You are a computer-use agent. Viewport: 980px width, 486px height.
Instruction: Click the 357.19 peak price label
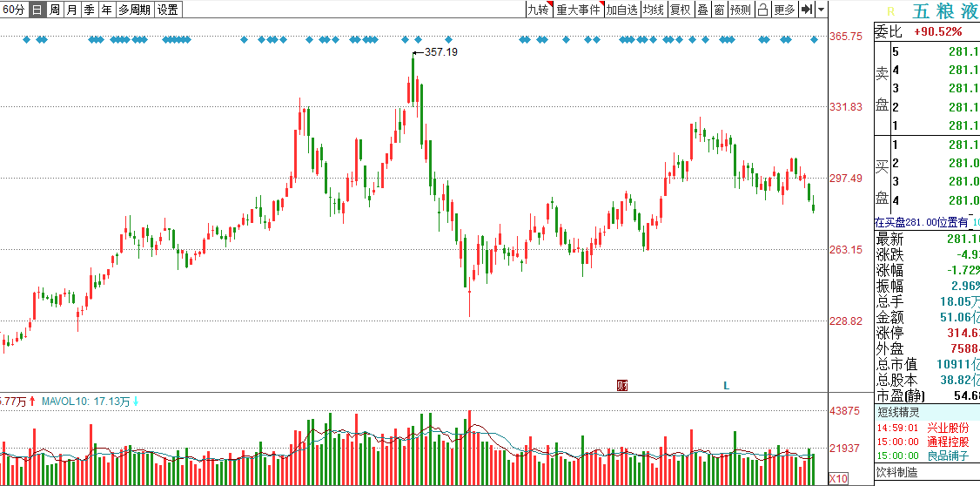[x=441, y=52]
